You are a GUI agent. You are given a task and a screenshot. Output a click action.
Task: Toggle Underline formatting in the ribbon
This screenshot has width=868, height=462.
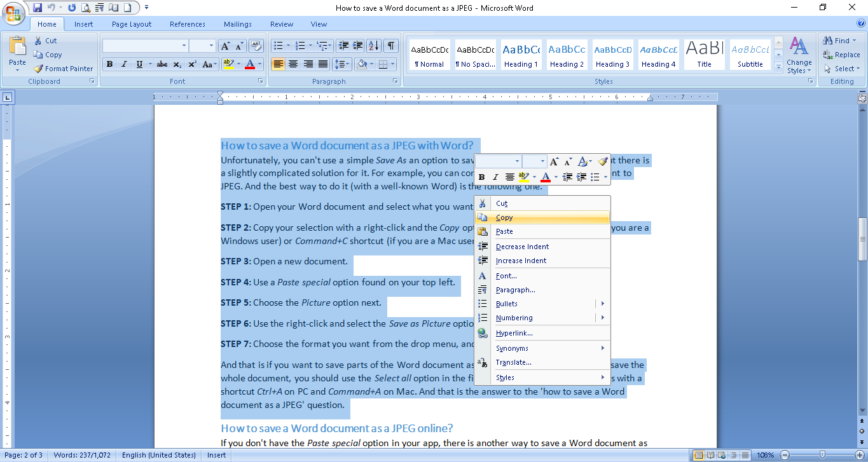point(139,64)
